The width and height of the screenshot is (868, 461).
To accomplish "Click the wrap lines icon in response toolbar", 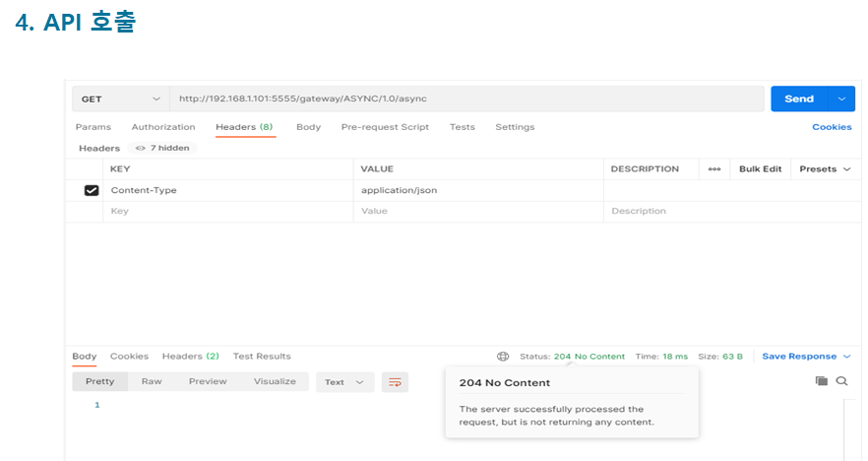I will point(395,382).
